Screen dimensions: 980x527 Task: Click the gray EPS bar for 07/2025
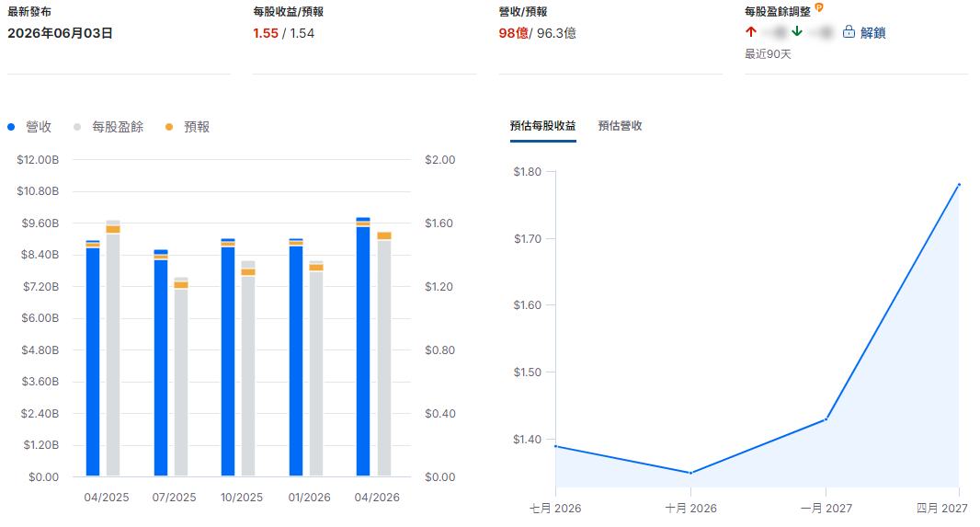[x=181, y=377]
